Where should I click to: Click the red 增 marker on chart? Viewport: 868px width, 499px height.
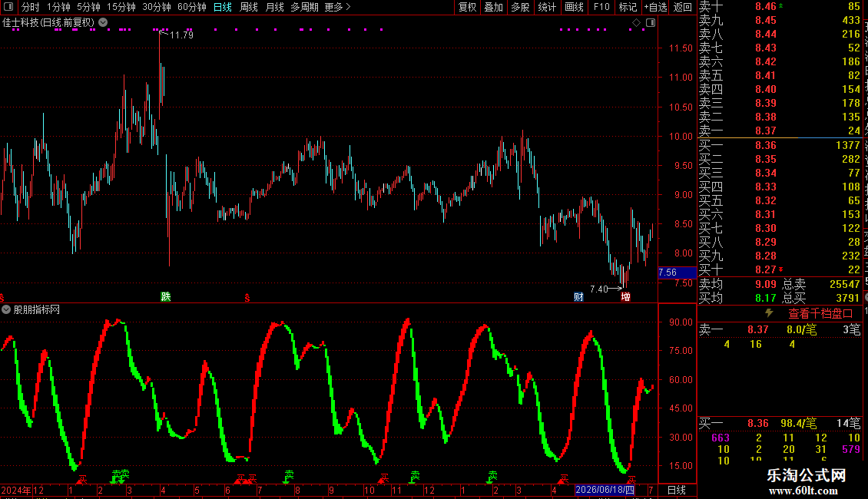coord(625,296)
